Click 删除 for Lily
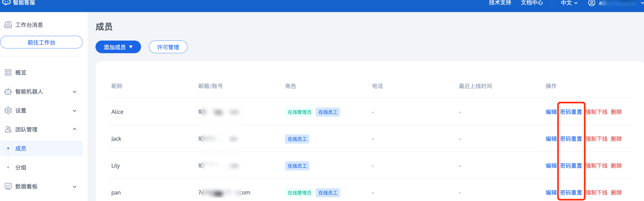 click(616, 166)
